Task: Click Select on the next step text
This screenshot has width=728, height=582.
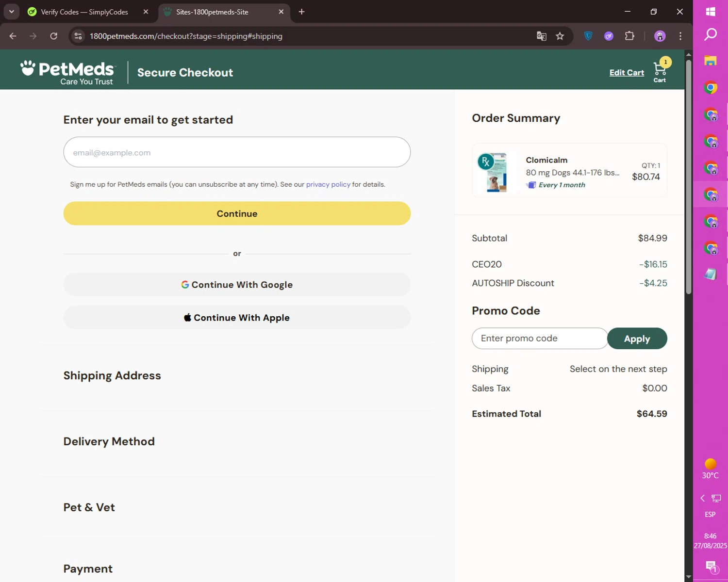Action: coord(618,369)
